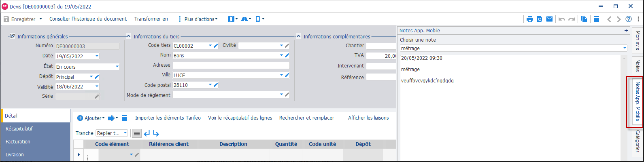The width and height of the screenshot is (644, 162).
Task: Edit Code tiers with pencil icon
Action: pos(216,46)
